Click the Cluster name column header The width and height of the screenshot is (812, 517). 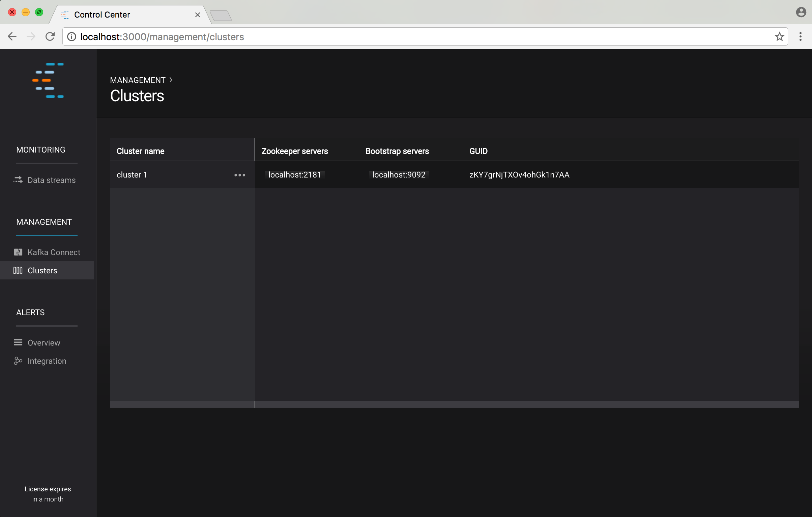141,151
